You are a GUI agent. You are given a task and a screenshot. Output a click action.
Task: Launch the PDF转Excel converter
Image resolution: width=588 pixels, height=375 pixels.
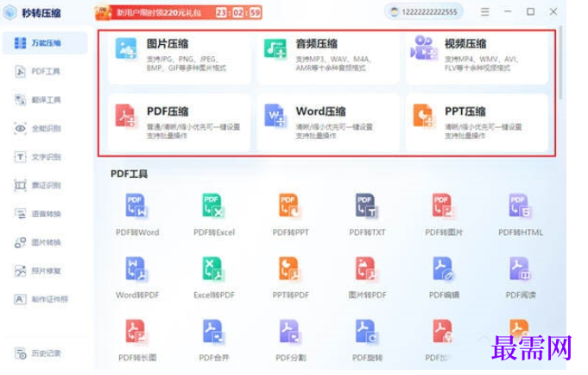[214, 215]
